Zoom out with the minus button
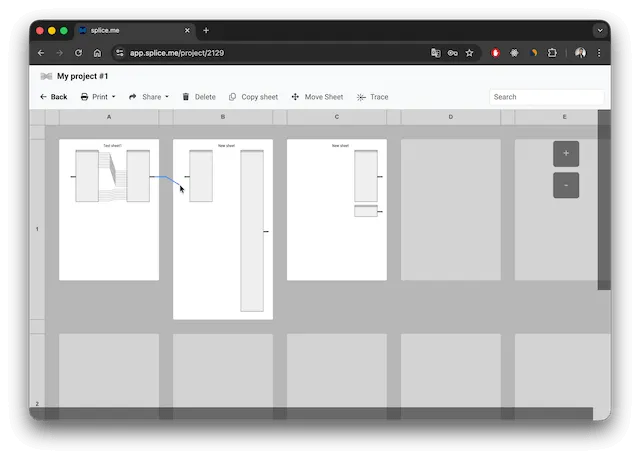Screen dimensions: 640x459 point(566,185)
